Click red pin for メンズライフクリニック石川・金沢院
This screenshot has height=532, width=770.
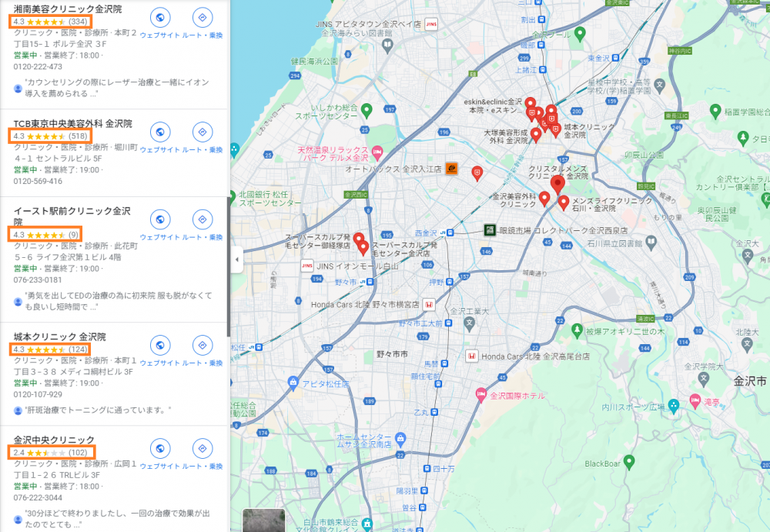click(564, 202)
